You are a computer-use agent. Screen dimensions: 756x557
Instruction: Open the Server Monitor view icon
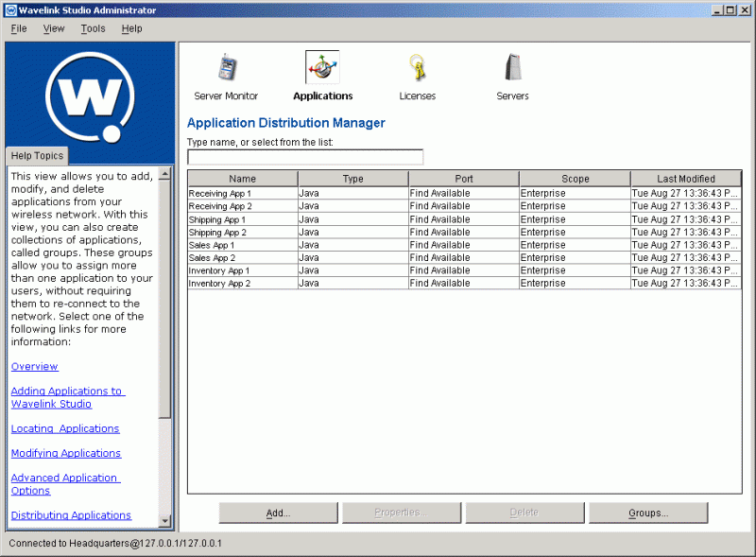pyautogui.click(x=227, y=68)
